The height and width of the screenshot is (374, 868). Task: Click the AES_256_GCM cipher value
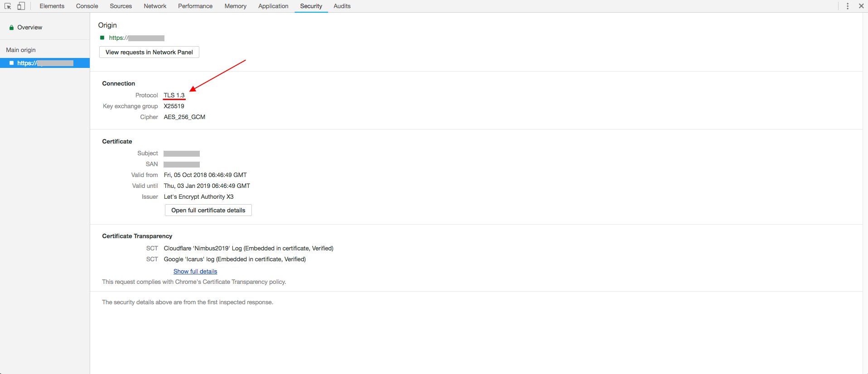184,117
